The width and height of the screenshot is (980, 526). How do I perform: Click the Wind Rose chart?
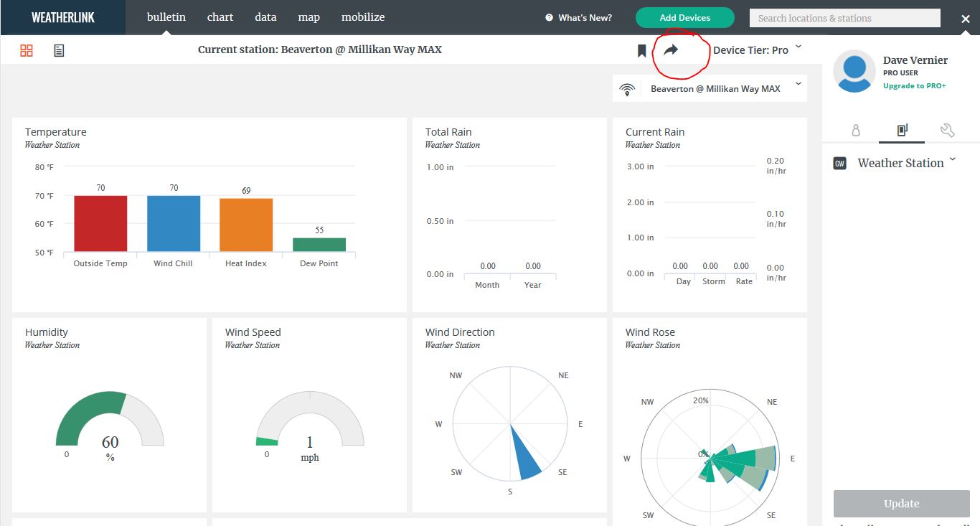click(710, 458)
